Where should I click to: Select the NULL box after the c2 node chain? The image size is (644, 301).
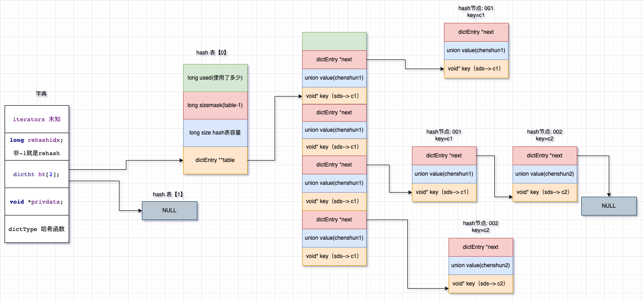pyautogui.click(x=609, y=206)
